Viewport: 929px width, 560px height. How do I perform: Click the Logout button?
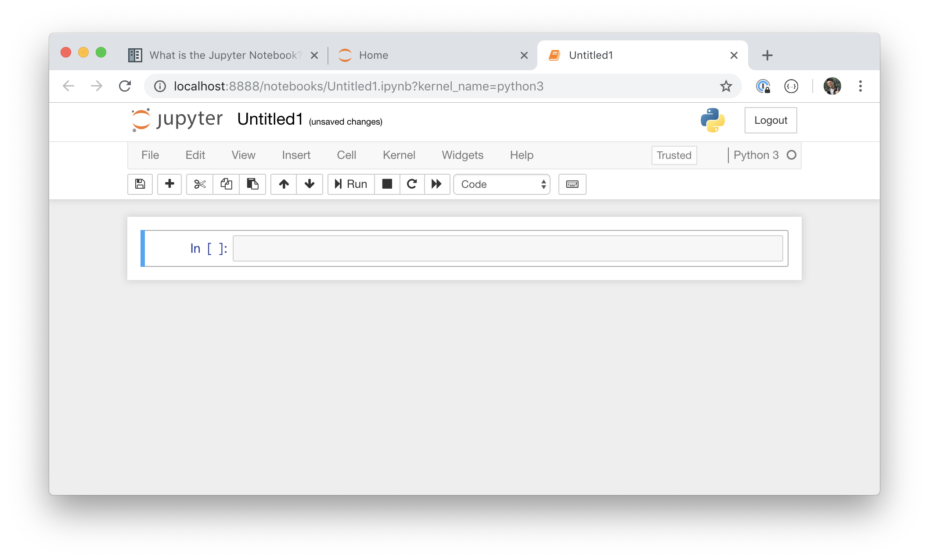(770, 120)
